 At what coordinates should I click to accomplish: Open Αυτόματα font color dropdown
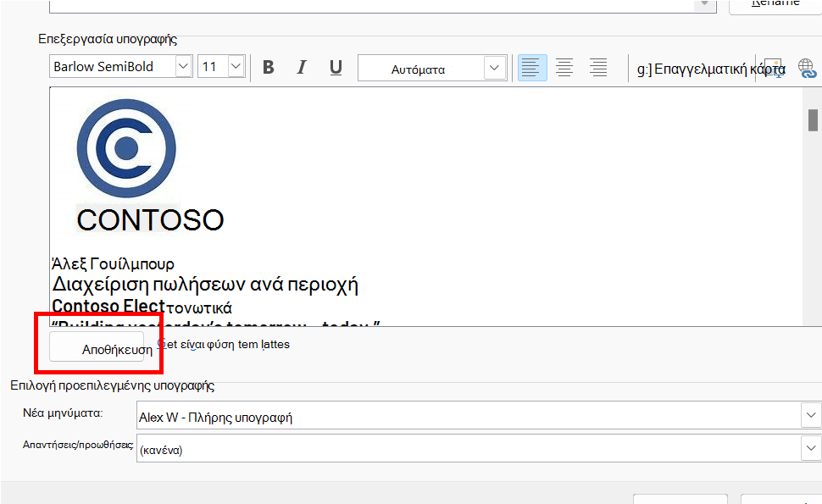click(x=494, y=68)
